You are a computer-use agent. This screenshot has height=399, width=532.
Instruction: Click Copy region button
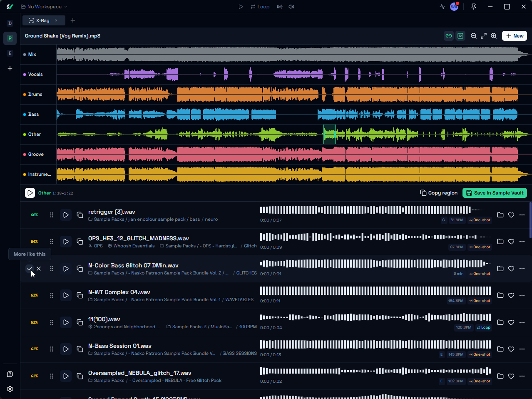(439, 193)
